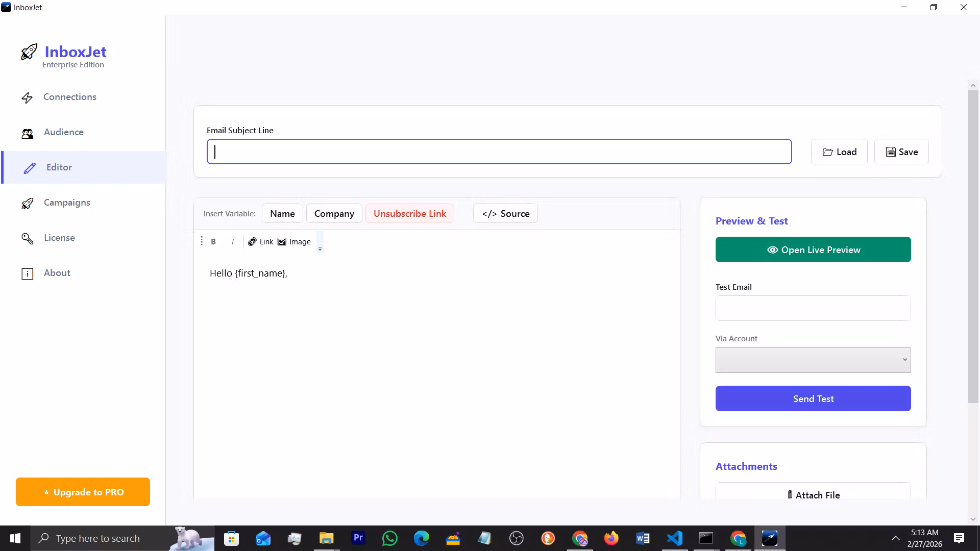Click the taskbar search box
Image resolution: width=980 pixels, height=551 pixels.
[122, 538]
